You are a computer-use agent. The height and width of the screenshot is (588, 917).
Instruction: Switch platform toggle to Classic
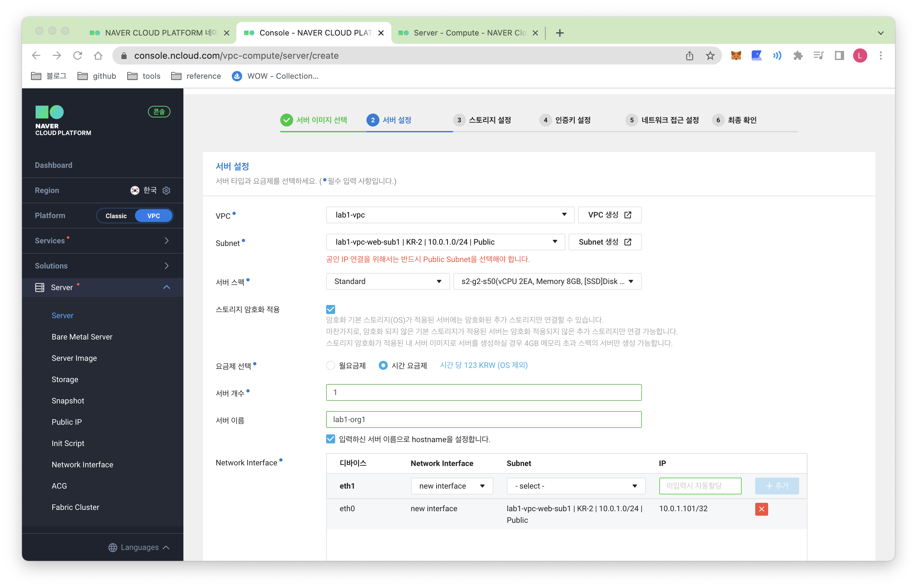pos(116,216)
